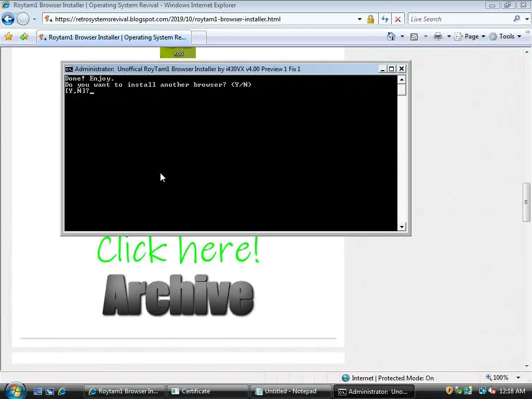Open the Windows Start orb

(x=15, y=391)
